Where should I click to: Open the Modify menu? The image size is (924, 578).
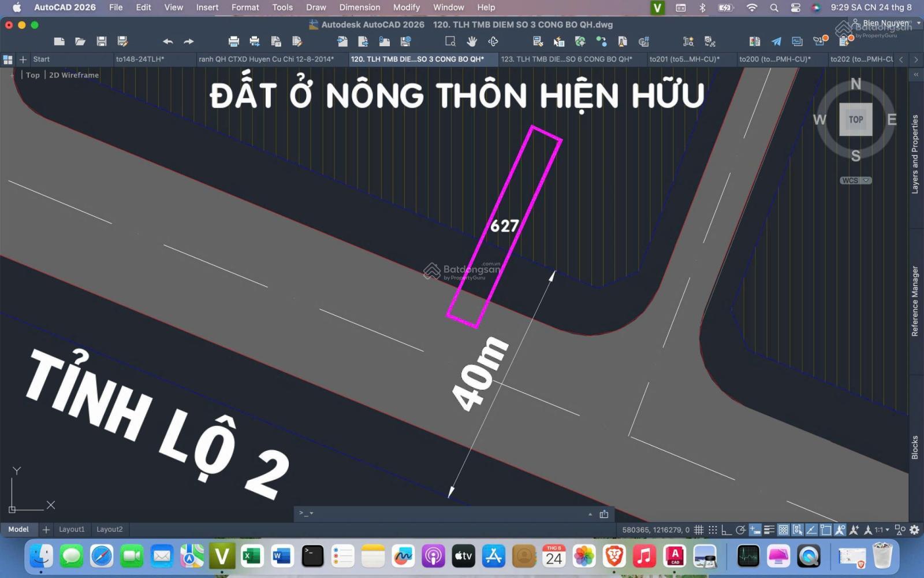coord(406,8)
